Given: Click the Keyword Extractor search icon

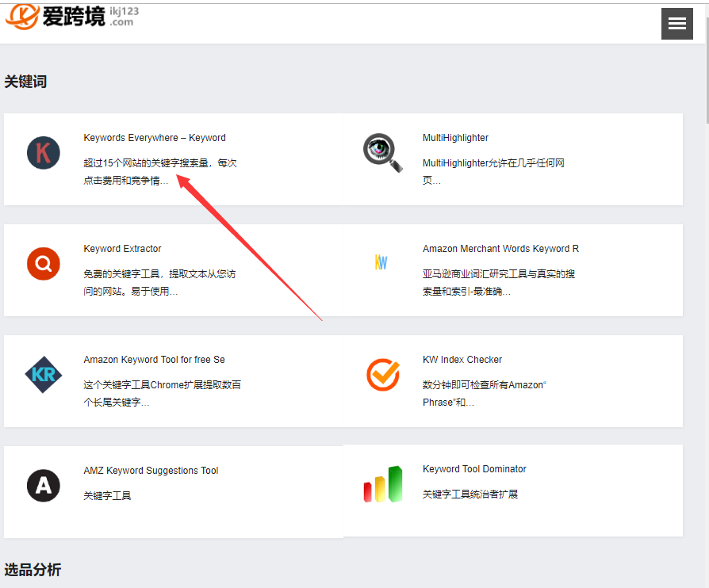Looking at the screenshot, I should [x=44, y=264].
